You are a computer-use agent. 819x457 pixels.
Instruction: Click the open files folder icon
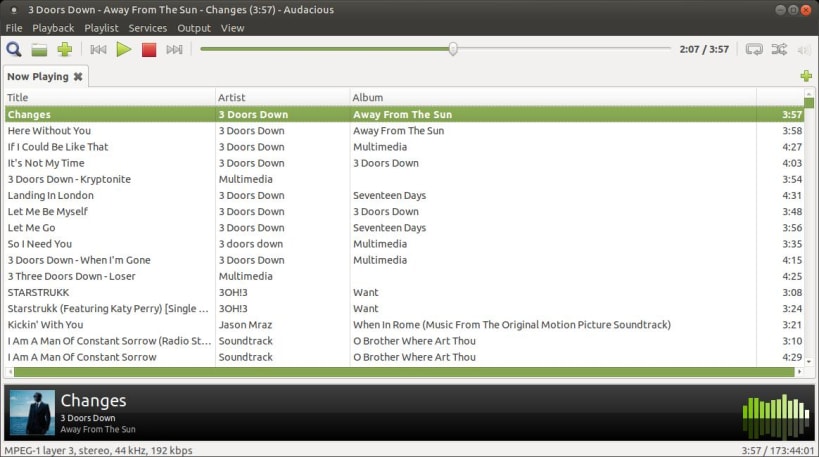tap(39, 50)
